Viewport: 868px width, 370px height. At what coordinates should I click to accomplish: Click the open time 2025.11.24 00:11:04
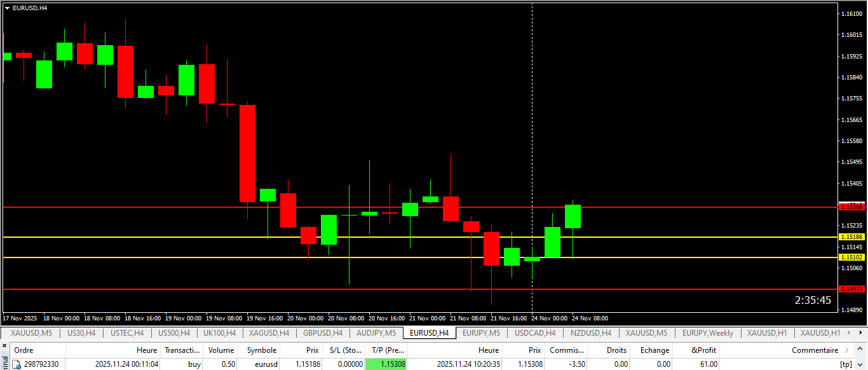pyautogui.click(x=126, y=364)
